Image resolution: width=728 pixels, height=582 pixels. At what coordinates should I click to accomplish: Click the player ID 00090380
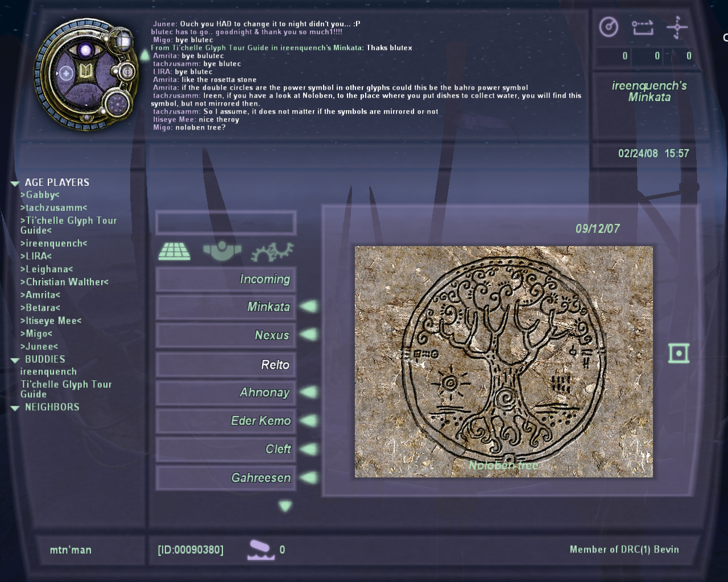(x=191, y=550)
